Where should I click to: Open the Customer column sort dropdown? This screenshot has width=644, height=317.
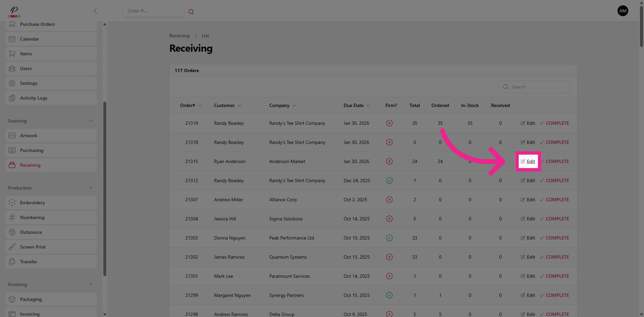(x=239, y=106)
